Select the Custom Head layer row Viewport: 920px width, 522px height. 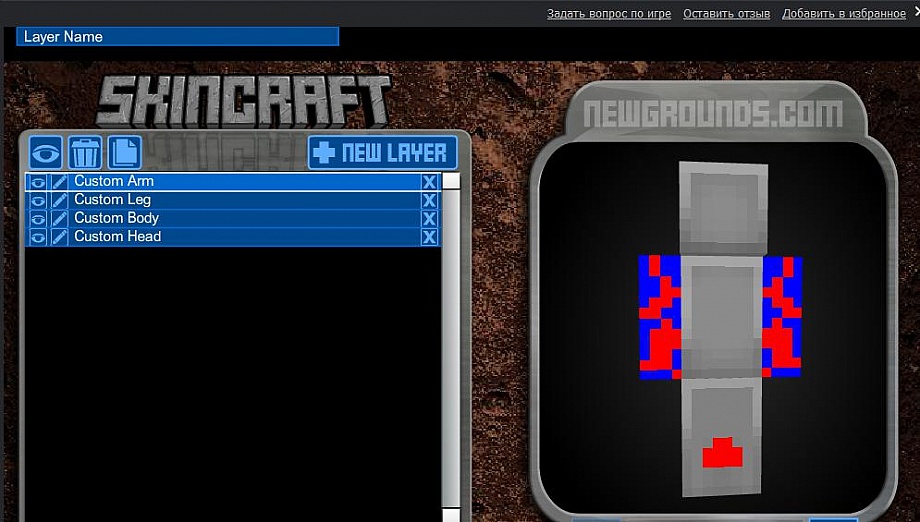233,237
